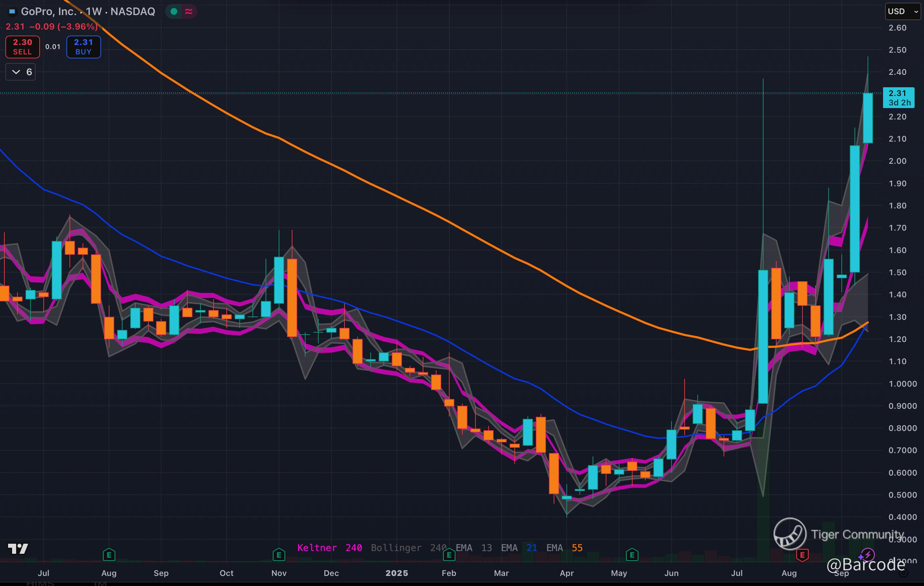Collapse the indicators legend showing 6
The width and height of the screenshot is (924, 586).
coord(21,72)
